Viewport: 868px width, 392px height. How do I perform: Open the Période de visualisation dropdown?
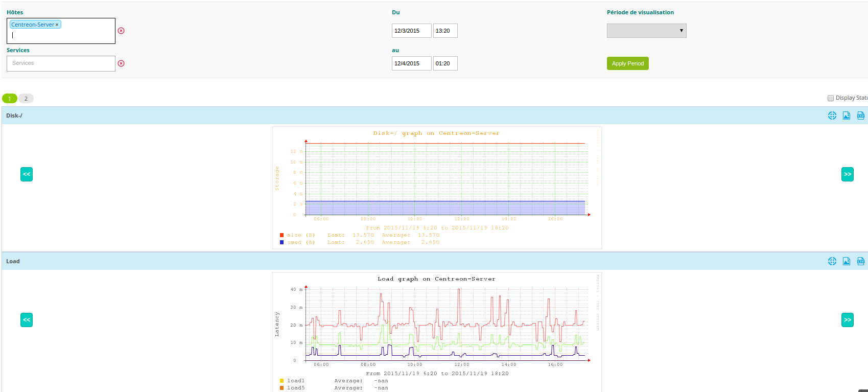click(646, 31)
